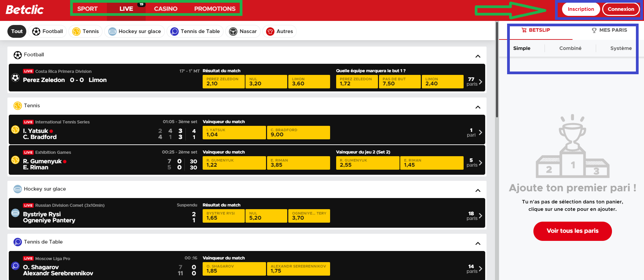Open the CASINO section

click(166, 9)
